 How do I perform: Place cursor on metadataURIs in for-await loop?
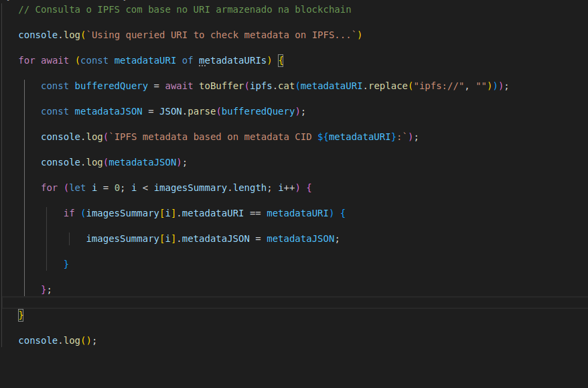232,60
